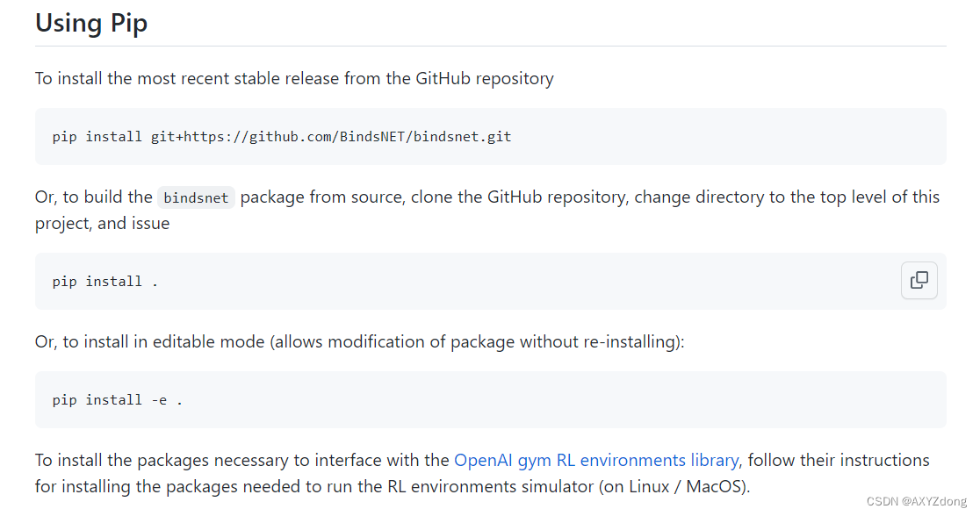This screenshot has width=980, height=516.
Task: Click the '(on Linux / MacOS)' text
Action: click(x=674, y=486)
